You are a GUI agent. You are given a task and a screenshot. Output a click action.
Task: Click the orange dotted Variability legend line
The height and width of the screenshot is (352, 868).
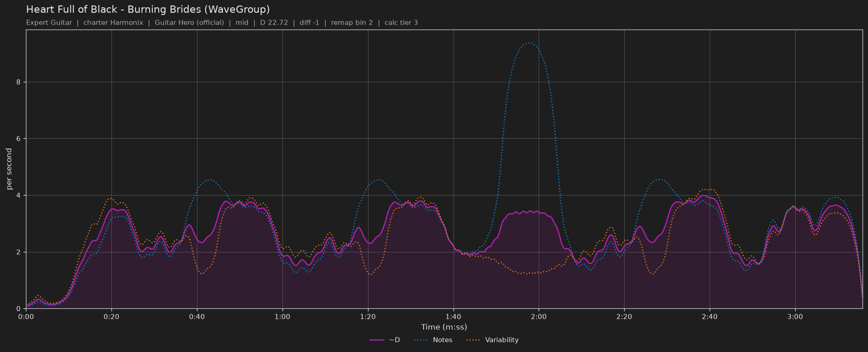coord(474,340)
